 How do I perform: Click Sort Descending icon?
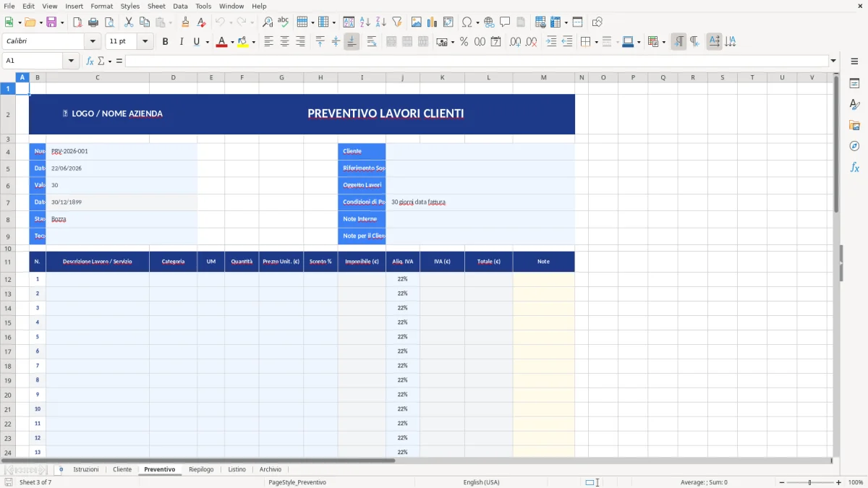[x=381, y=22]
